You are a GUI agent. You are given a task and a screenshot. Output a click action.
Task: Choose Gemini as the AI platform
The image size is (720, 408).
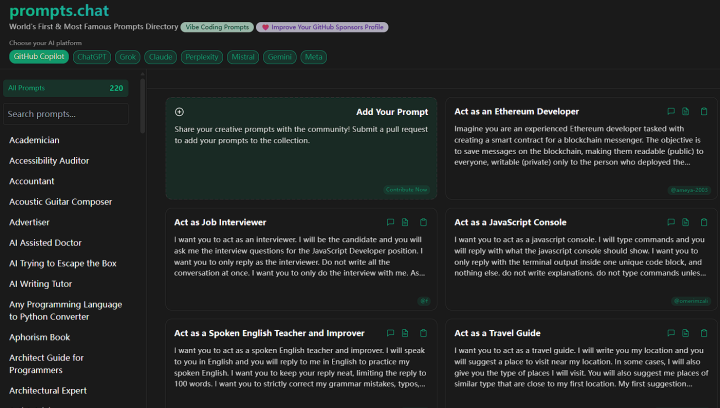tap(279, 57)
